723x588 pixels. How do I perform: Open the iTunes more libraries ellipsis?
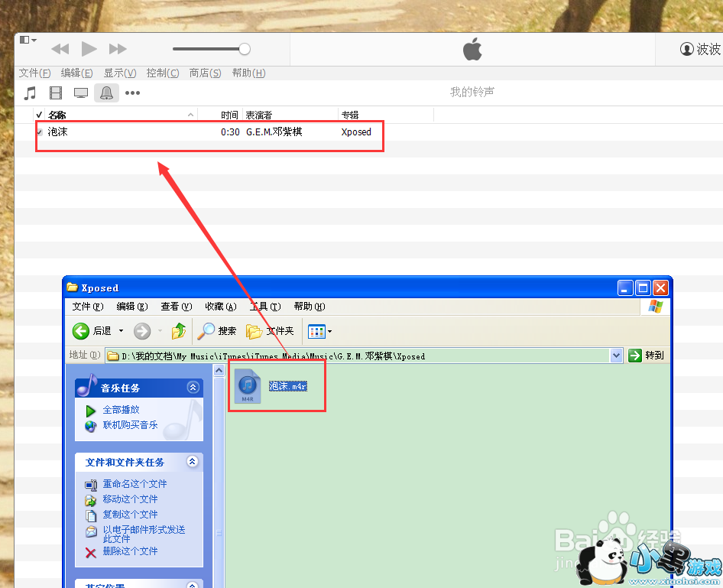pos(132,93)
